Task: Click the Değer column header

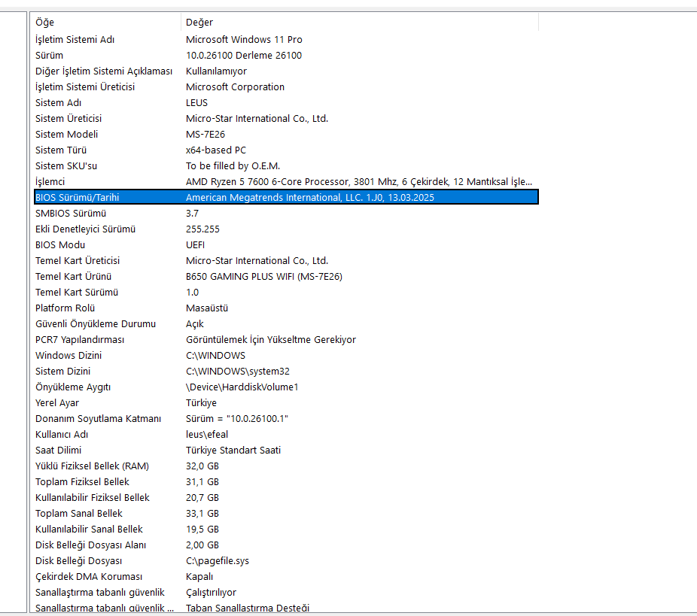Action: pos(360,23)
